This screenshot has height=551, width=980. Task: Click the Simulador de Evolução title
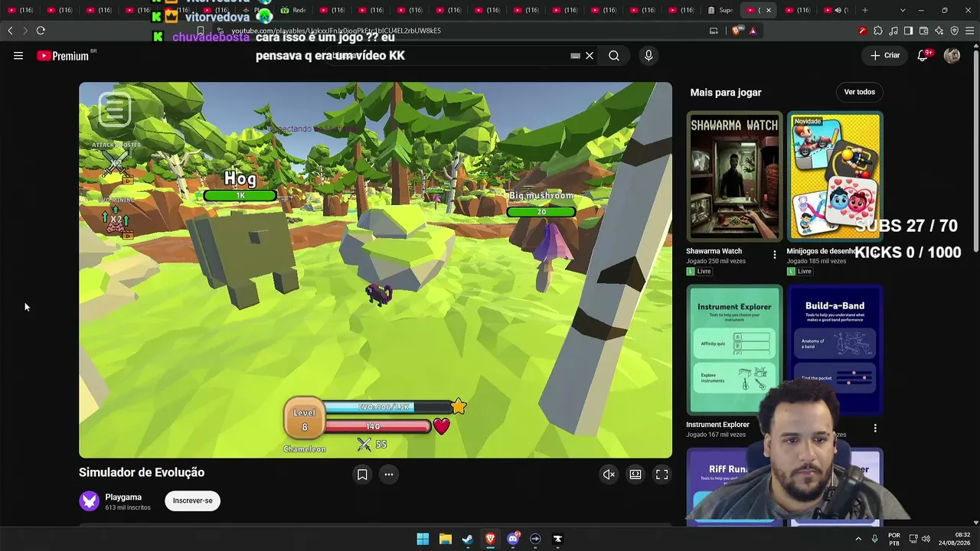click(142, 472)
